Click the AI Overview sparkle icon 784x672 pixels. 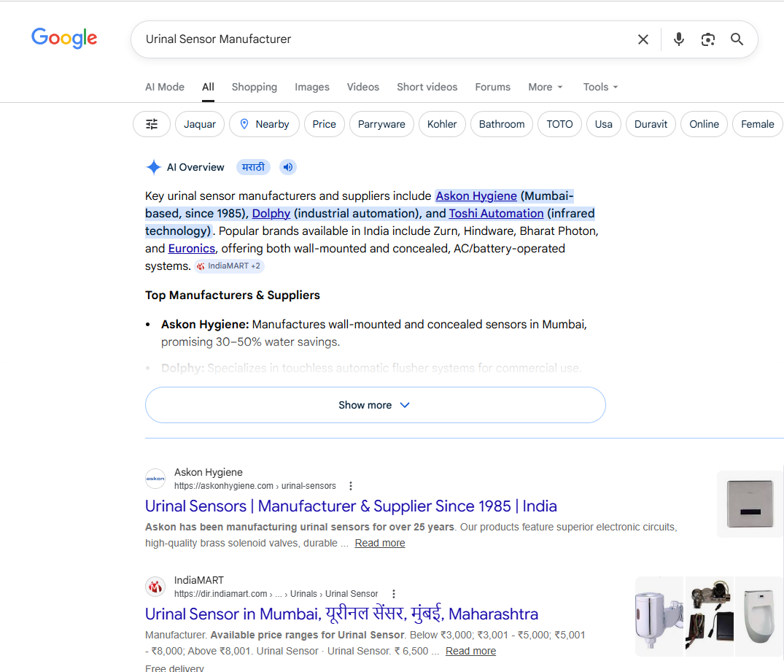[x=153, y=167]
